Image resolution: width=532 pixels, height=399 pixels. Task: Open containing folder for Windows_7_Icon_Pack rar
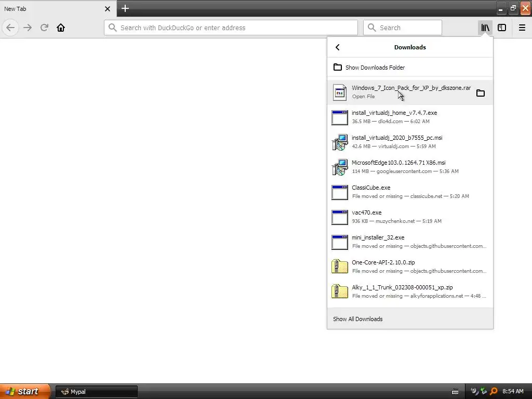pyautogui.click(x=481, y=92)
